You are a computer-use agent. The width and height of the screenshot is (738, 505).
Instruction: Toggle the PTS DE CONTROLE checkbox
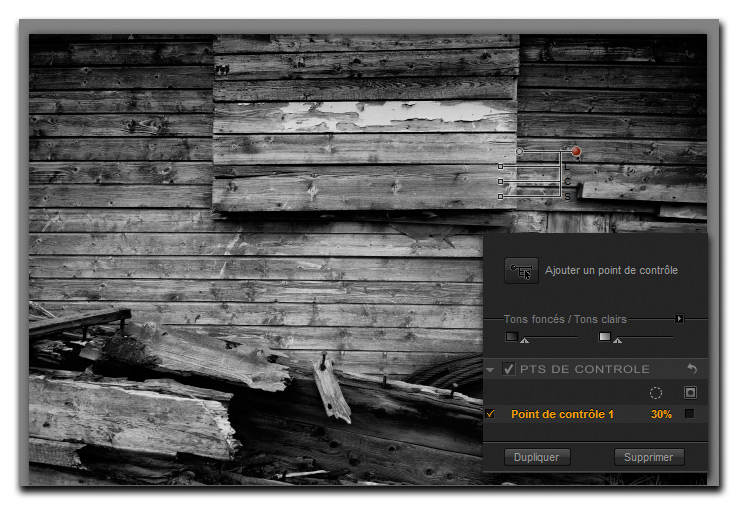coord(508,369)
